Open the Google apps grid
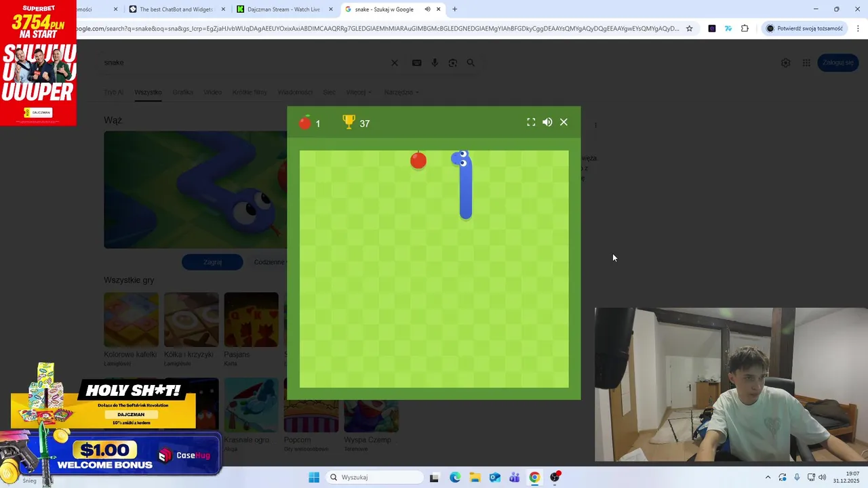The image size is (868, 488). click(806, 62)
